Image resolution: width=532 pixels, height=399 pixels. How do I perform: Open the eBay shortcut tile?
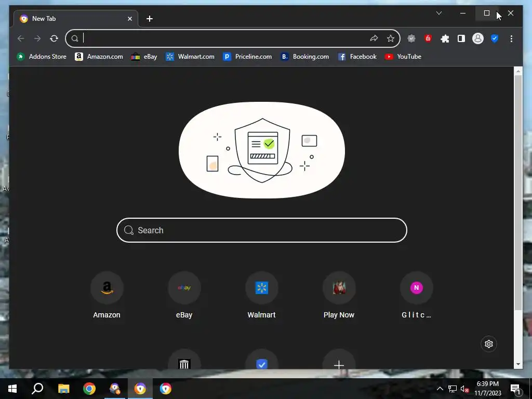coord(184,295)
